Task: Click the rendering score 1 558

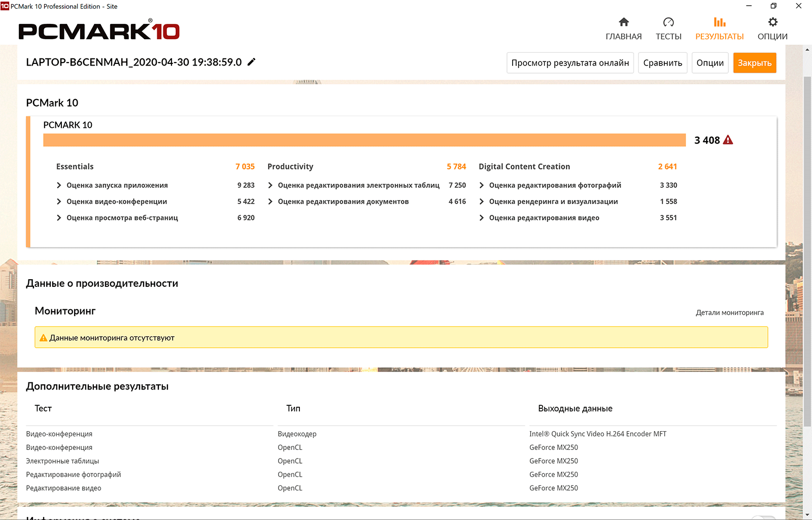Action: [x=668, y=202]
